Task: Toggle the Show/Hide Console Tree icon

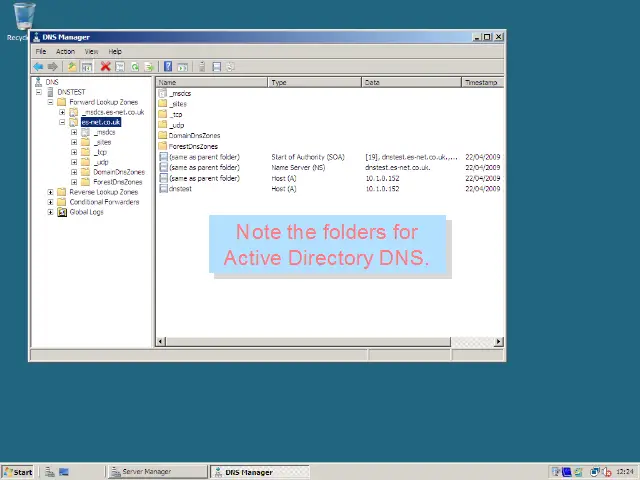Action: (87, 67)
